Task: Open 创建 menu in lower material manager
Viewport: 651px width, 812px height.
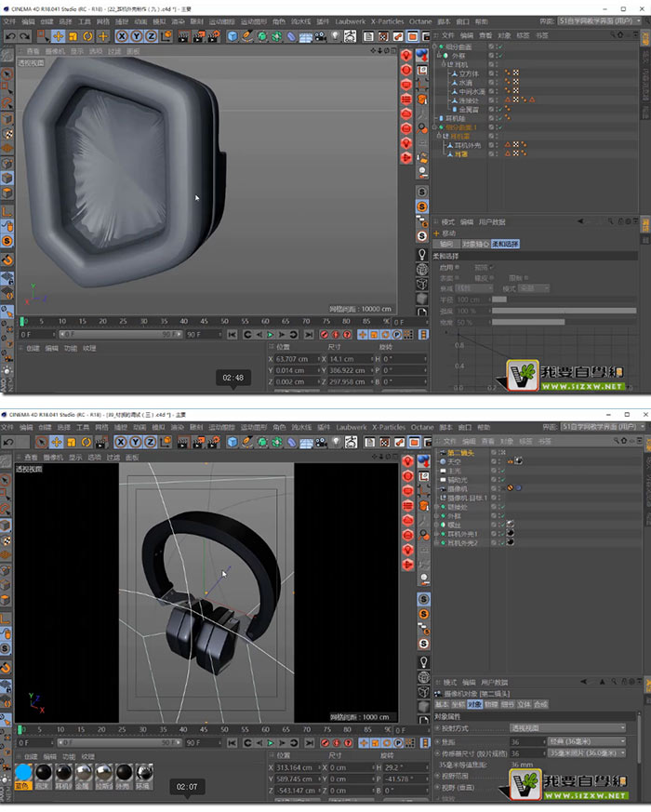Action: [33, 756]
